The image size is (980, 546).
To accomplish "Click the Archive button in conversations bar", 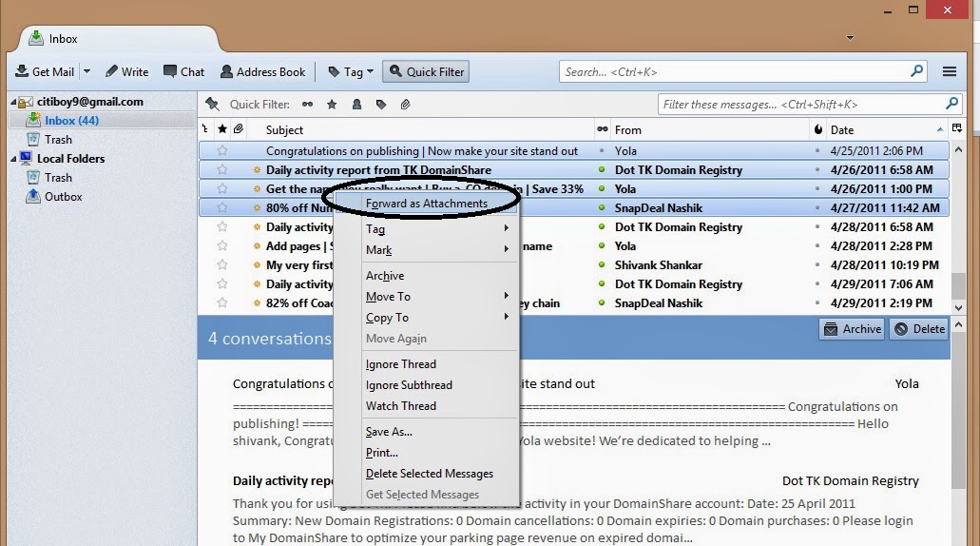I will (x=852, y=329).
